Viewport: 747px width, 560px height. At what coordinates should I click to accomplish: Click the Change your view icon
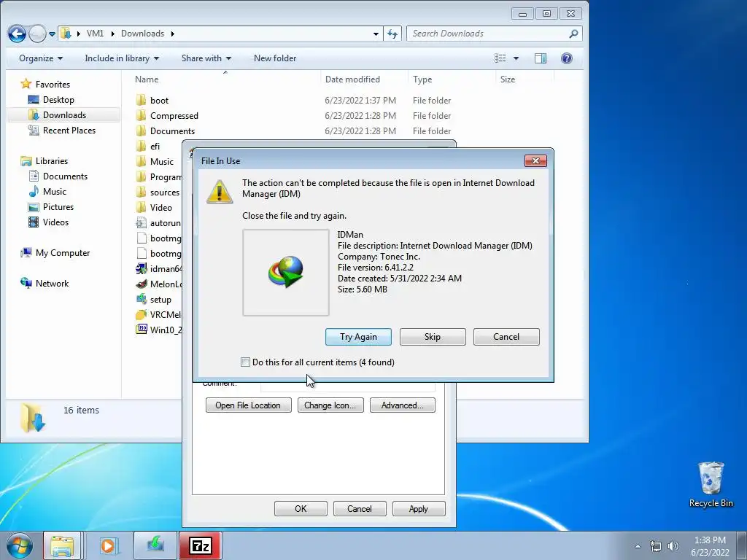(x=500, y=58)
